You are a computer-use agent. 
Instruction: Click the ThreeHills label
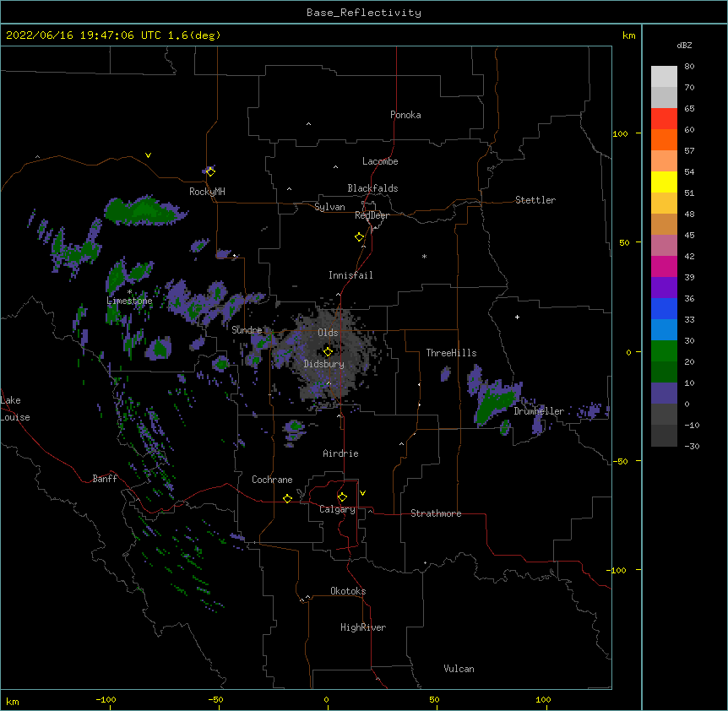click(451, 353)
